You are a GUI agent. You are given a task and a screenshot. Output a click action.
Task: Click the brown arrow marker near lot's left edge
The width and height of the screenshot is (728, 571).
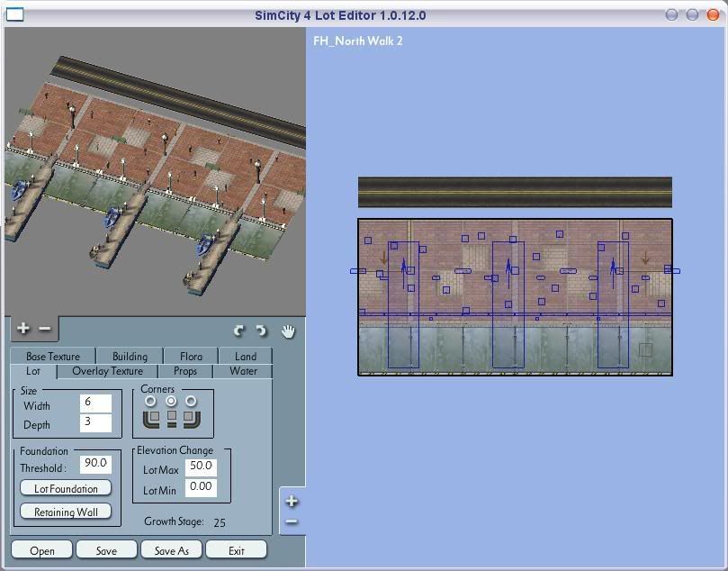pos(383,258)
